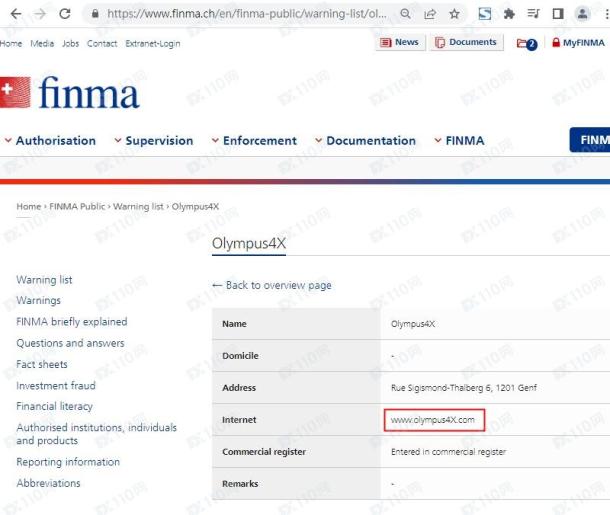Click the Remarks row label

coord(240,484)
